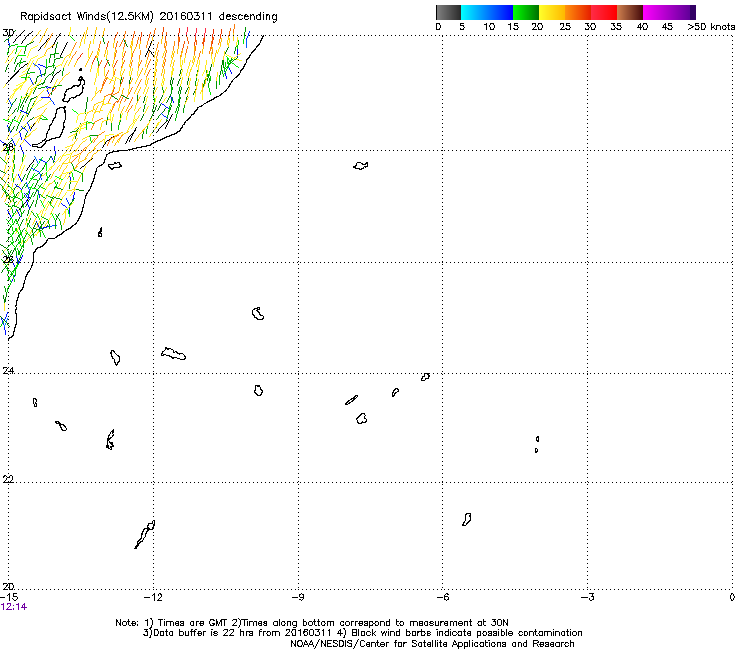This screenshot has height=650, width=740.
Task: Click the '0' longitude axis label
Action: [x=732, y=597]
